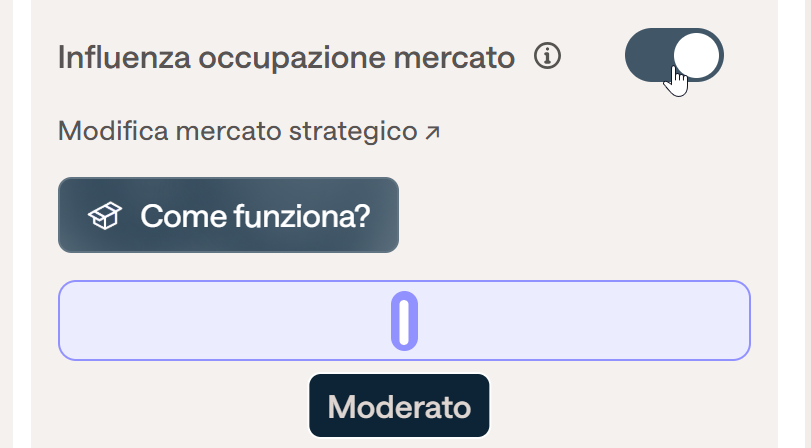Screen dimensions: 811x448
Task: Show details via the circled i icon
Action: click(x=547, y=56)
